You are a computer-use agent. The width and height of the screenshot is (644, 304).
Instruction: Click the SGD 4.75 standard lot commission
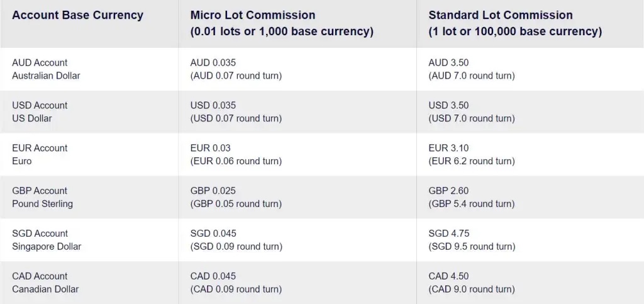click(448, 234)
